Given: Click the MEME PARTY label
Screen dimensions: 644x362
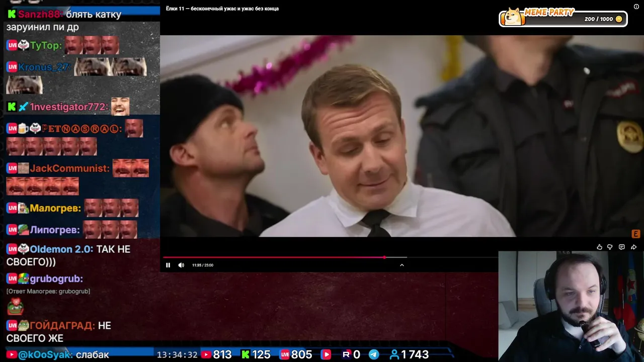Looking at the screenshot, I should 548,12.
